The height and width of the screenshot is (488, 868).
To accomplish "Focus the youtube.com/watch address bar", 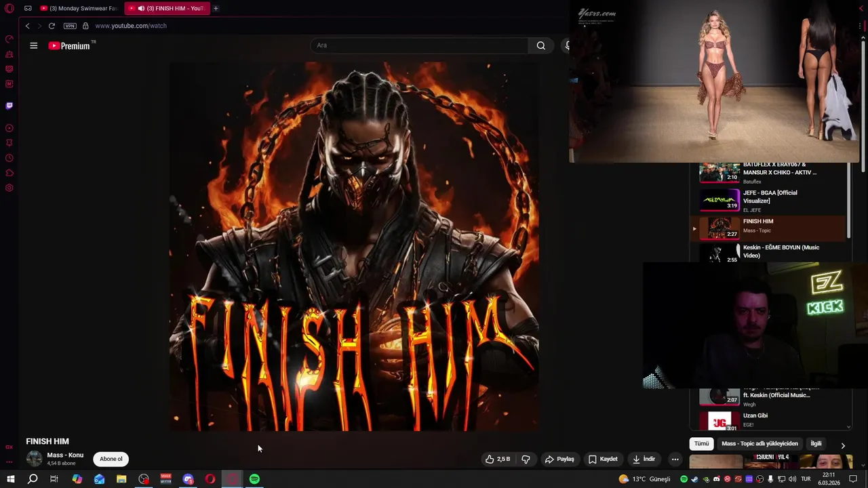I will [x=130, y=26].
